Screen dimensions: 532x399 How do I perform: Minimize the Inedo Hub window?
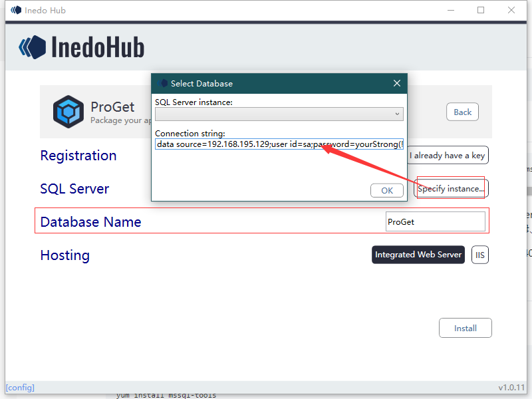point(451,10)
